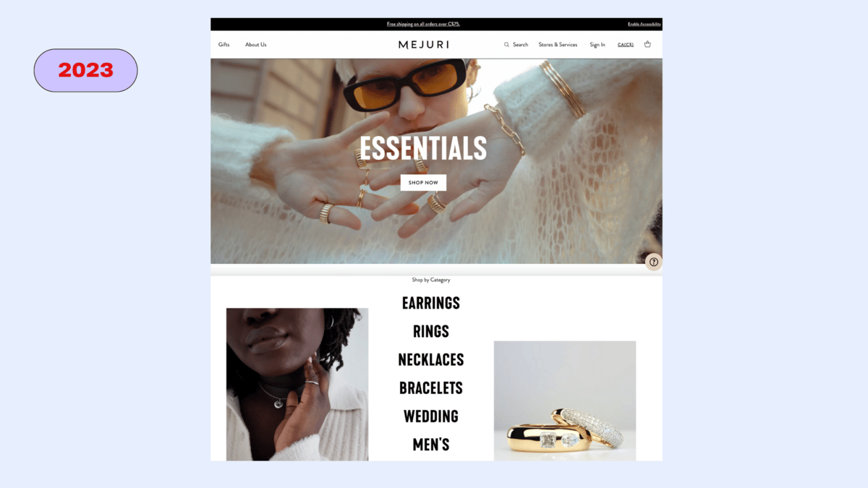Select the NECKLACES category
The image size is (868, 488).
[x=431, y=359]
